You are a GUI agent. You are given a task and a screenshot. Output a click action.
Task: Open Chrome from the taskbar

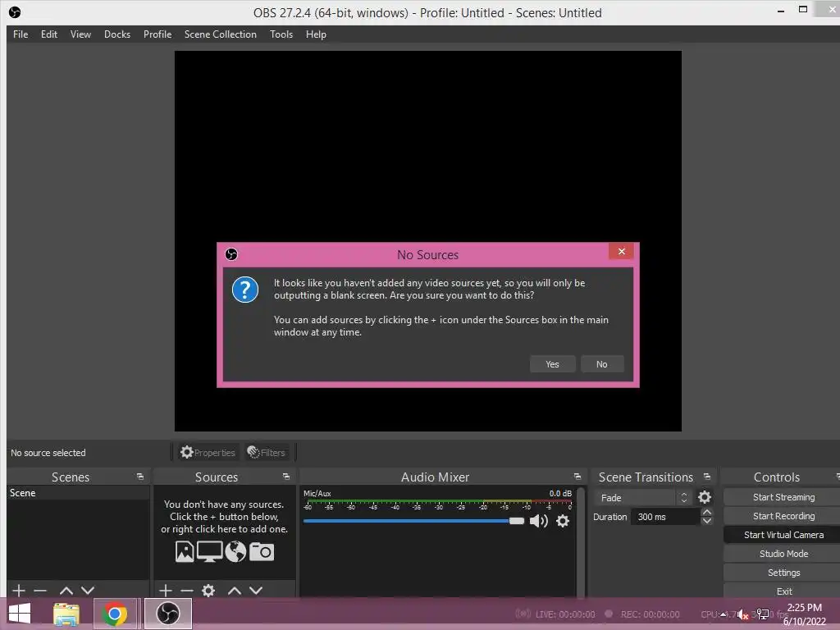click(x=114, y=614)
